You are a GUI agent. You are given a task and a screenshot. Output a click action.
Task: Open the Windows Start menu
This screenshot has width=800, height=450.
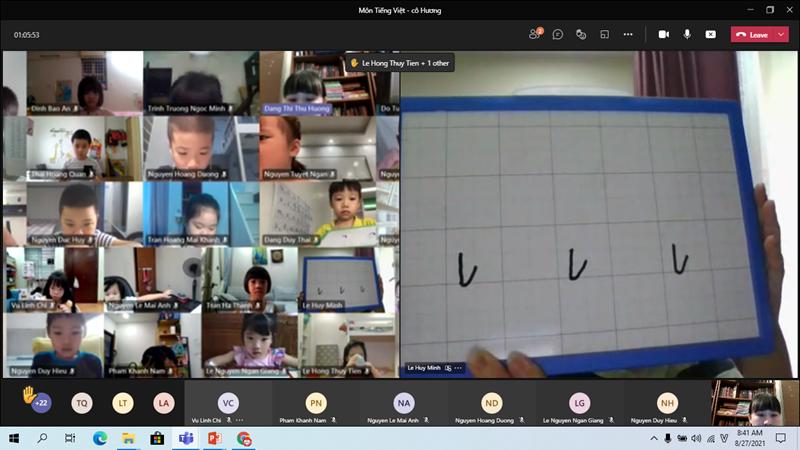(x=14, y=438)
